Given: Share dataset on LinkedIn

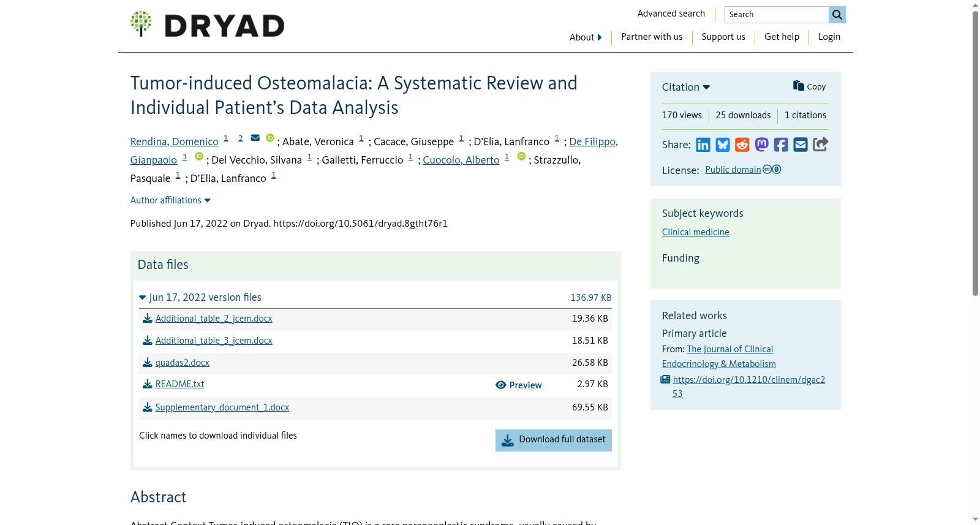Looking at the screenshot, I should (703, 145).
